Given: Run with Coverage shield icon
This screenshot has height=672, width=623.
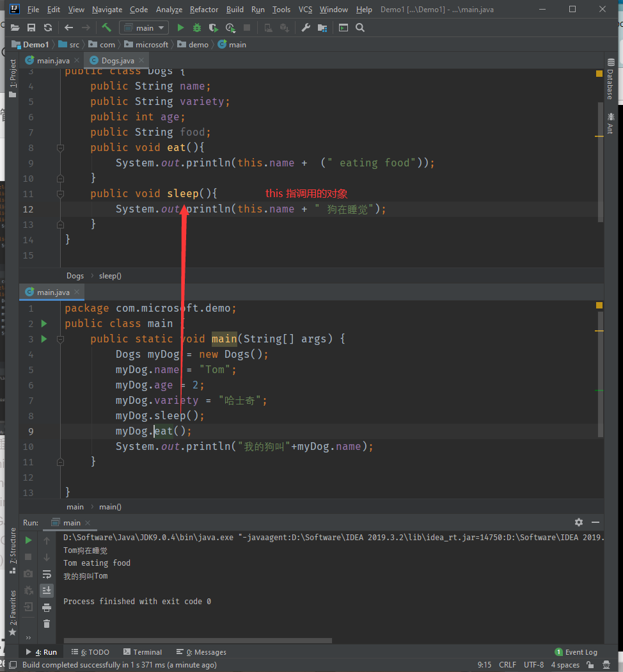Looking at the screenshot, I should (x=213, y=28).
